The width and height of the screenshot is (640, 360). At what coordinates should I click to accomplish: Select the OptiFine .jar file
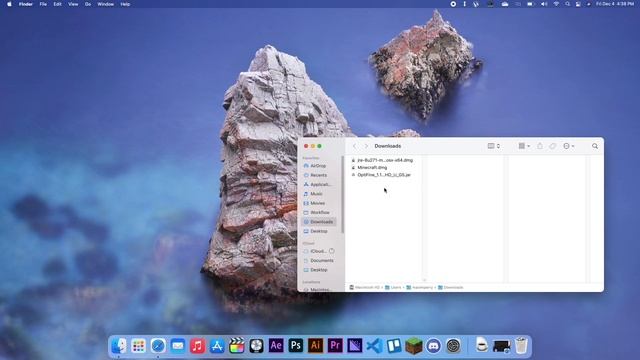(381, 175)
